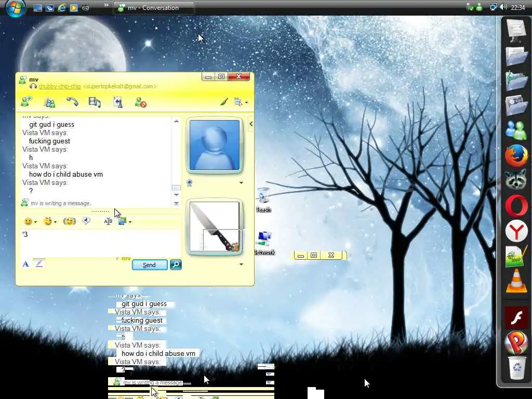Expand options arrow under contact avatar
The width and height of the screenshot is (532, 399).
click(241, 183)
